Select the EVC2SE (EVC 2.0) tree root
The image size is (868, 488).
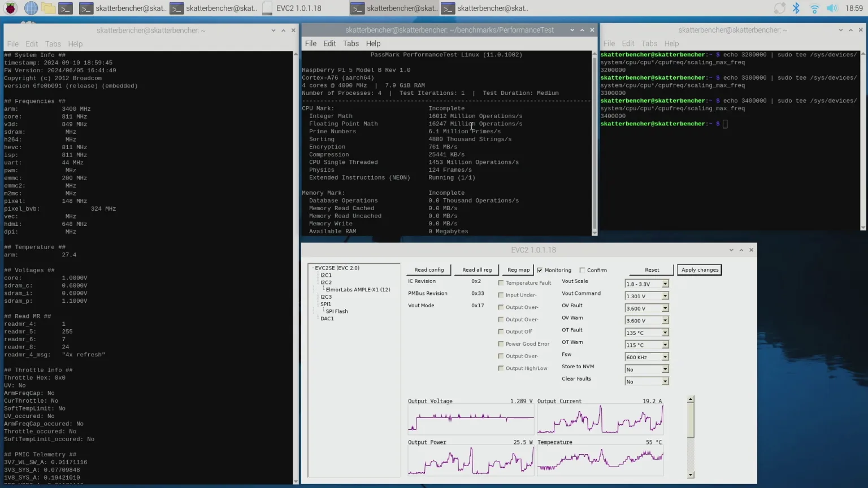337,268
